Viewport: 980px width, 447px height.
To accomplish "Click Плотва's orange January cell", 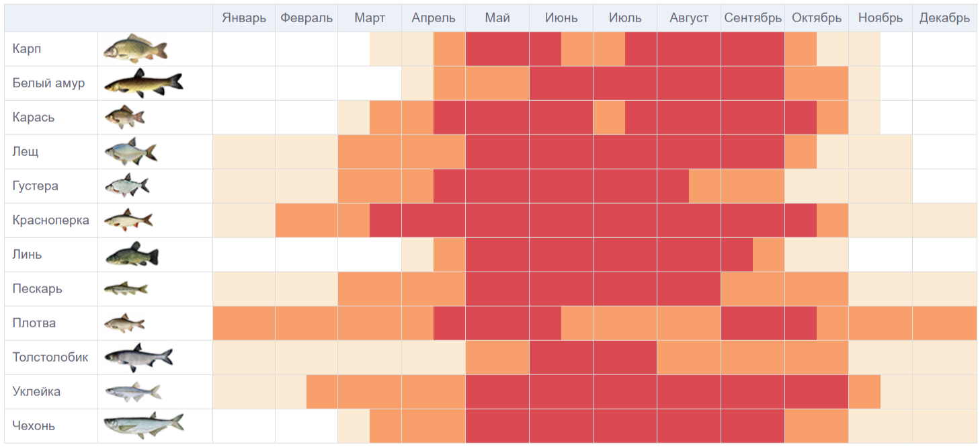I will (244, 323).
